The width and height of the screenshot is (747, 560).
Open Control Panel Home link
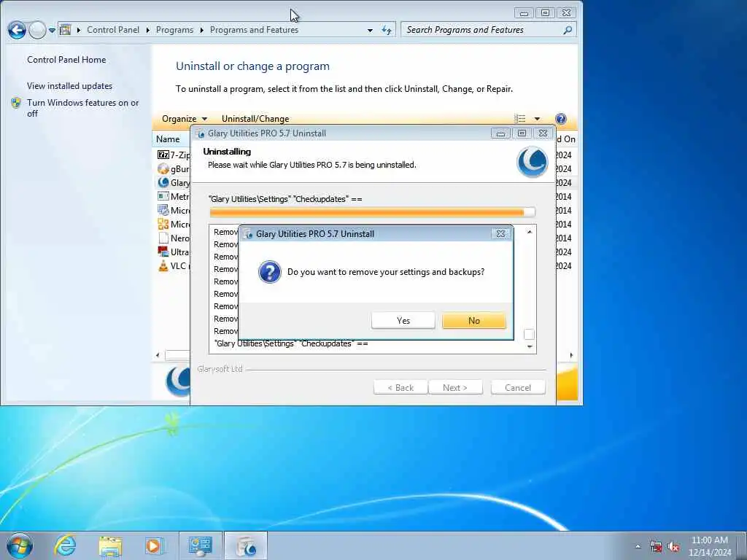[x=66, y=60]
